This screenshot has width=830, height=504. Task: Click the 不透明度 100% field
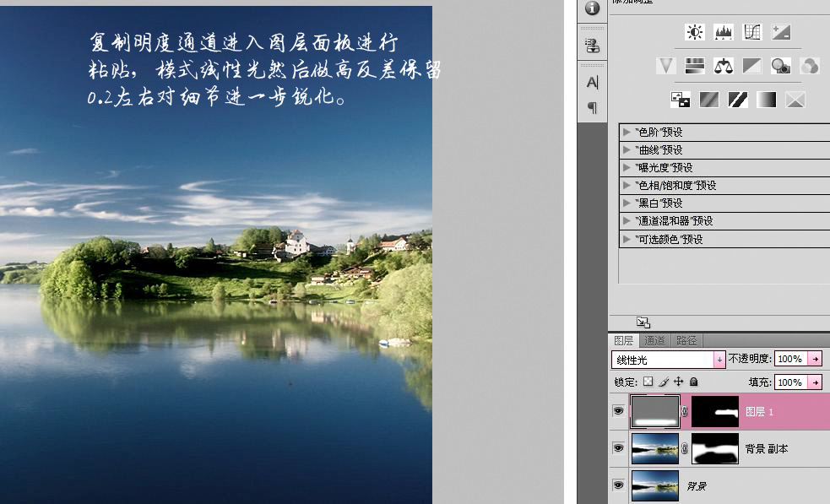tap(791, 359)
